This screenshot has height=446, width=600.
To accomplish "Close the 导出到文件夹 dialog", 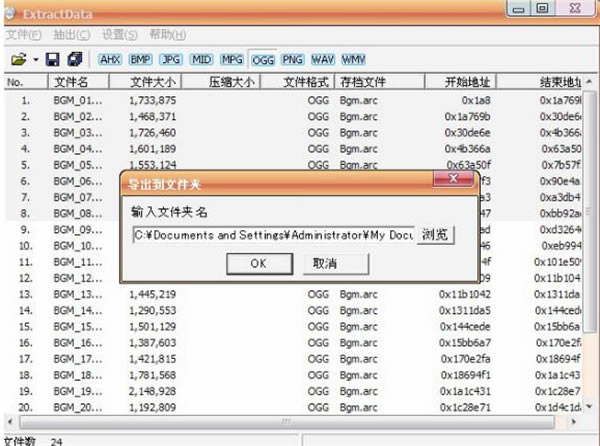I will [453, 179].
